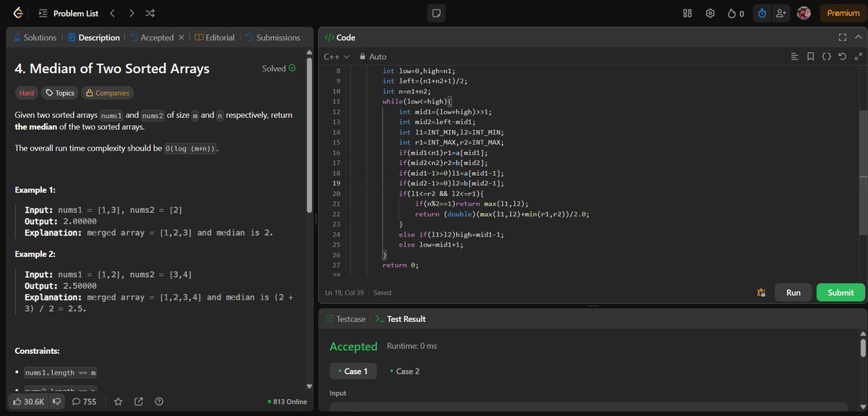Select Case 1 result

click(x=352, y=371)
